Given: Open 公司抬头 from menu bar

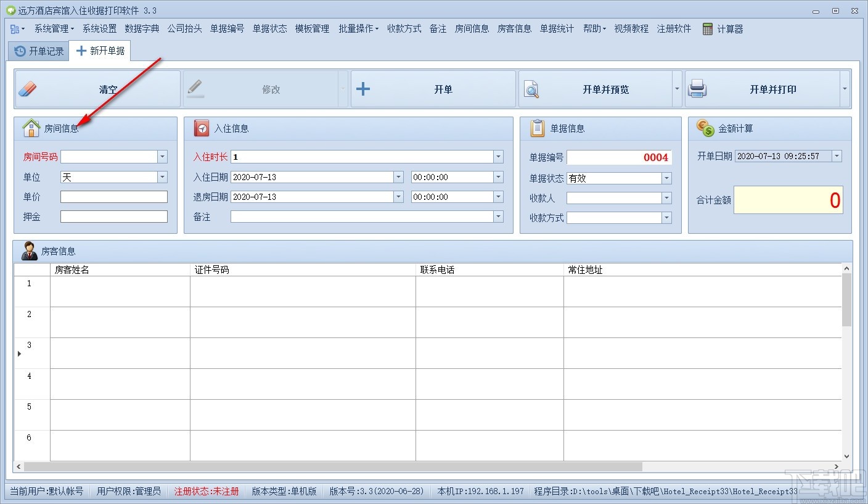Looking at the screenshot, I should click(x=184, y=29).
